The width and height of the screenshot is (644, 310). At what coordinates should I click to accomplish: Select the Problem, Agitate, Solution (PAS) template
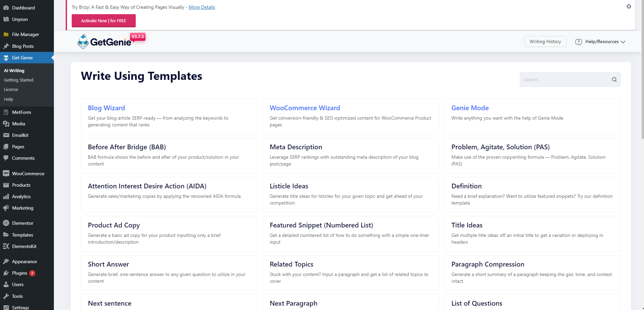click(533, 156)
